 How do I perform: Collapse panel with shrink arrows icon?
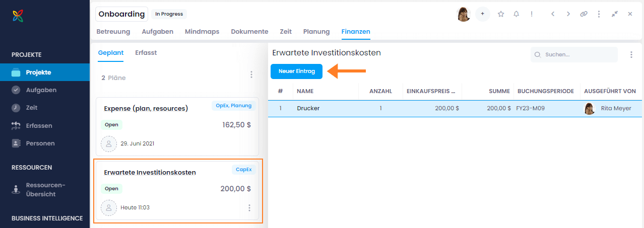(615, 14)
